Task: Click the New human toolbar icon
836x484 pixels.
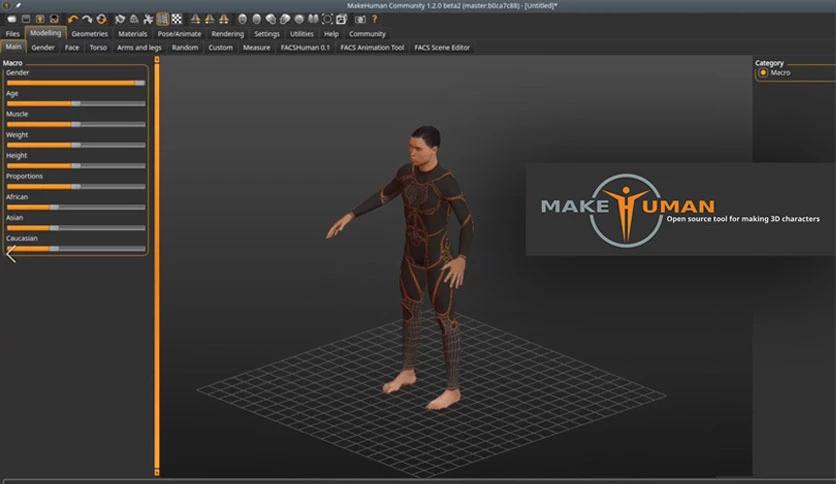Action: pos(12,19)
